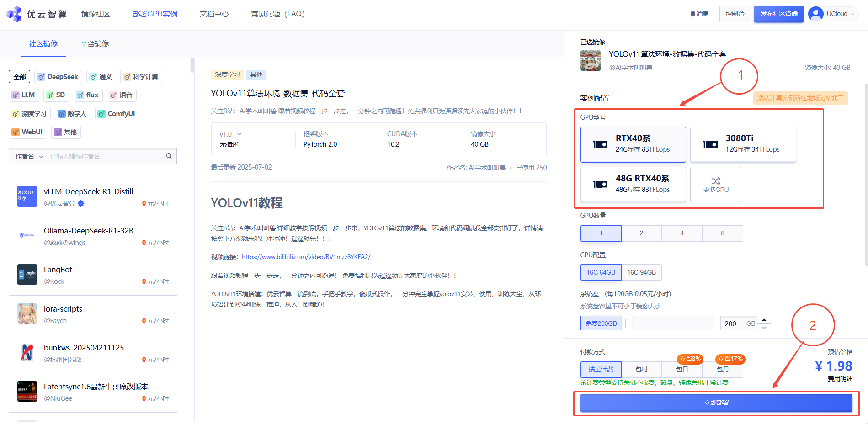
Task: Open the vLLM-DeepSeek-R1-Distill image thumbnail
Action: tap(27, 196)
